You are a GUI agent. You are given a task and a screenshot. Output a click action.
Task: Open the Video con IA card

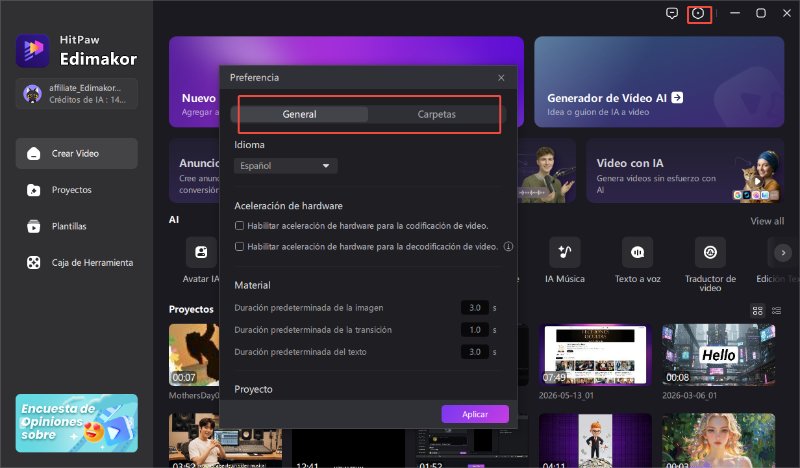[685, 171]
